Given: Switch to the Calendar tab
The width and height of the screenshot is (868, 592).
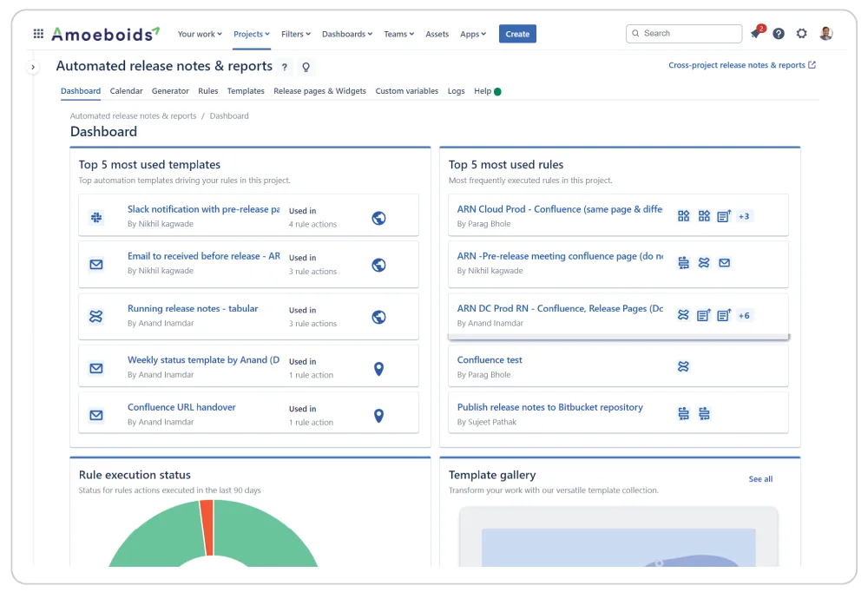Looking at the screenshot, I should (126, 90).
